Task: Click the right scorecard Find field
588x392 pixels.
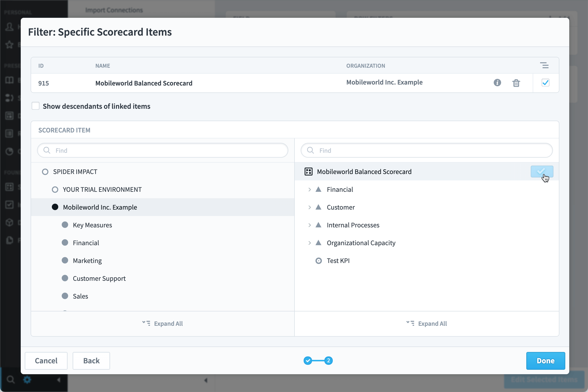Action: coord(427,150)
